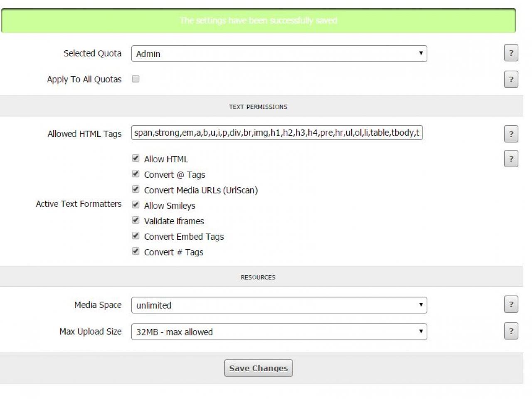Click help icon beside Selected Quota
This screenshot has height=399, width=532.
511,53
